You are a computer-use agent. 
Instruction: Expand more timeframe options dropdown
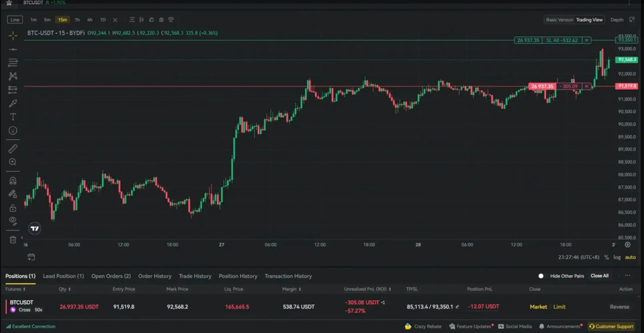pos(115,20)
